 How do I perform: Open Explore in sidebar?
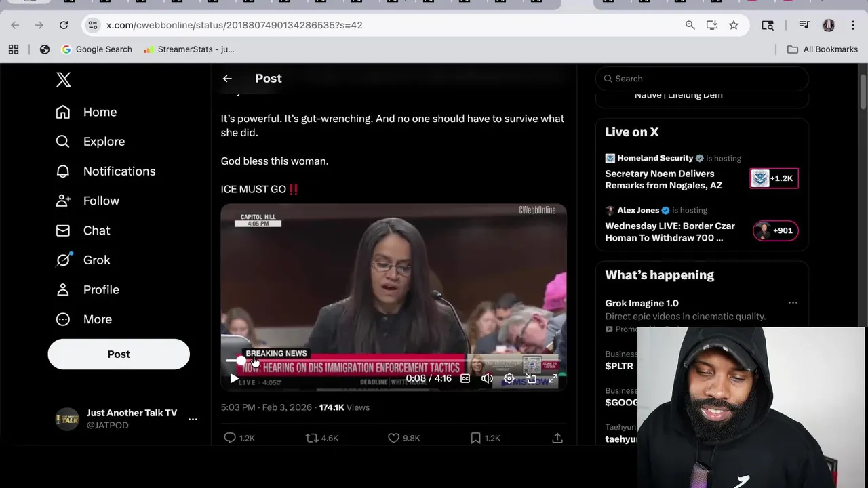point(90,142)
